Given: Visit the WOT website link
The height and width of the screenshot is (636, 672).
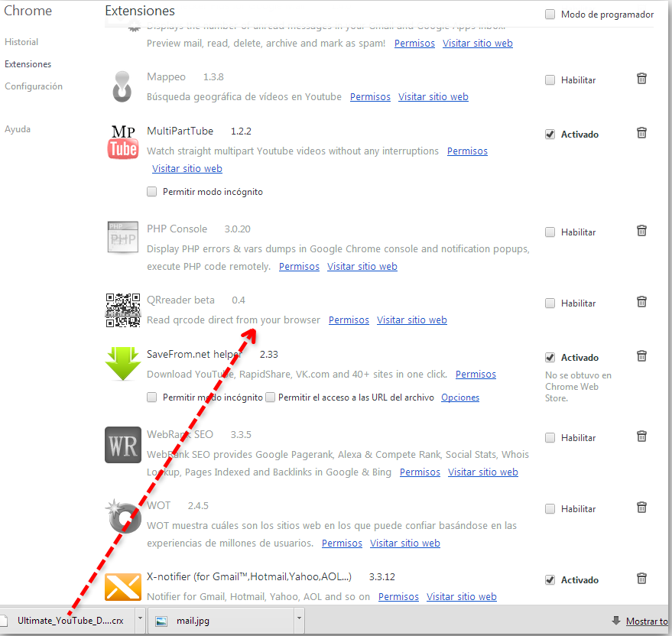Looking at the screenshot, I should [405, 544].
